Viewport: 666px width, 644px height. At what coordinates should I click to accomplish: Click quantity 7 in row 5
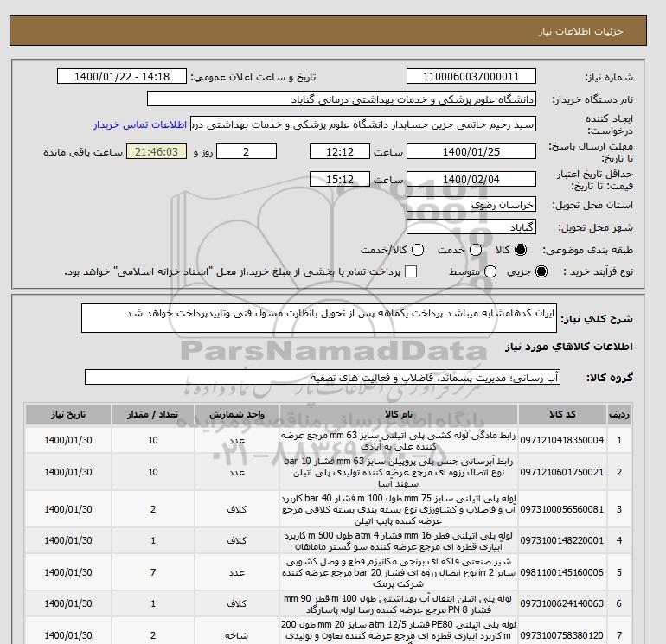153,572
